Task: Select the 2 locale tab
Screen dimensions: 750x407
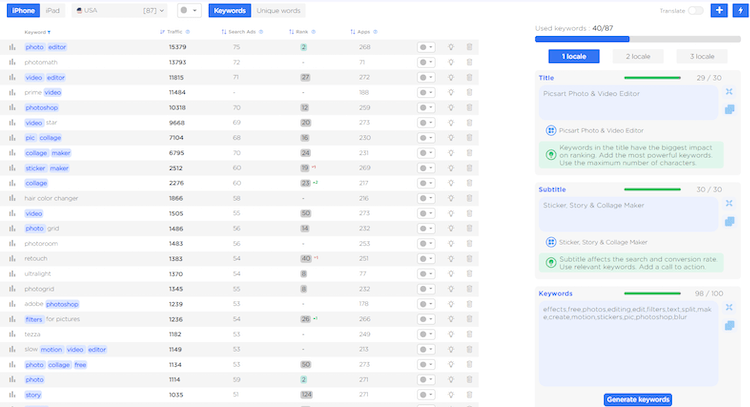Action: (x=638, y=56)
